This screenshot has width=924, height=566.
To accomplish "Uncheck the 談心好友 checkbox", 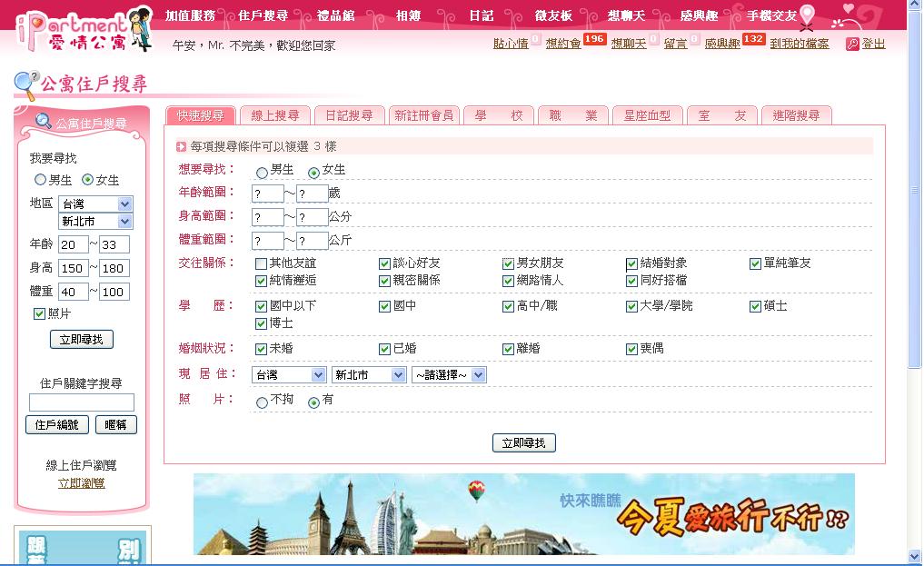I will point(385,263).
